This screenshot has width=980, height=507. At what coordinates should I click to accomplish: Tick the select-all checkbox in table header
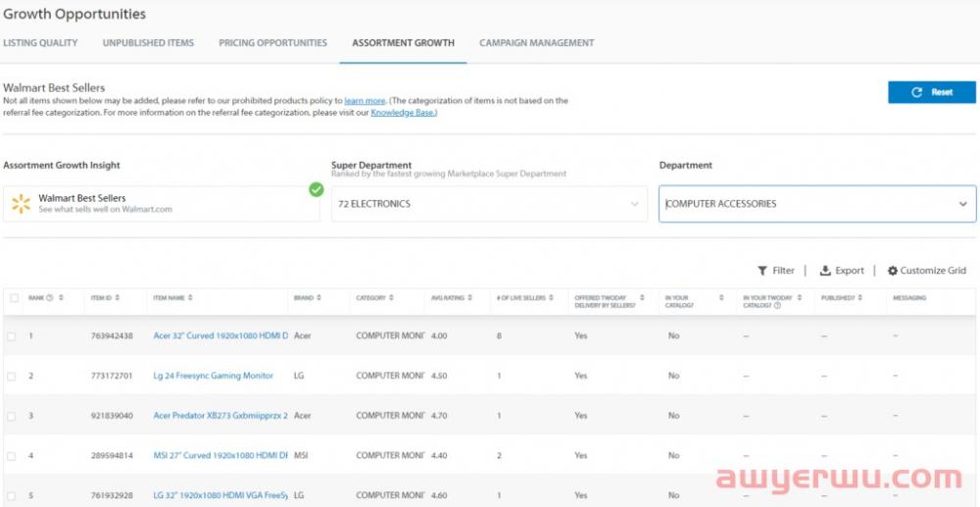coord(15,298)
